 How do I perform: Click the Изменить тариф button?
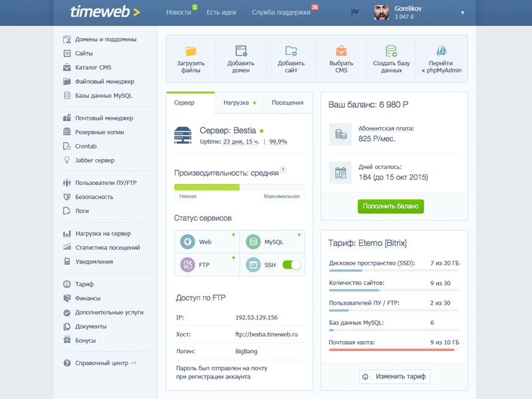pyautogui.click(x=395, y=377)
